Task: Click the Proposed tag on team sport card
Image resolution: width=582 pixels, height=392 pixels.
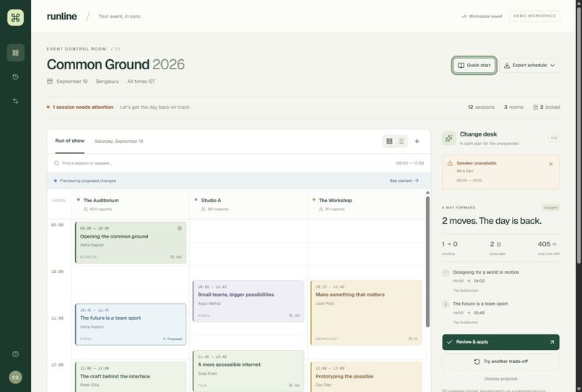Action: 173,339
